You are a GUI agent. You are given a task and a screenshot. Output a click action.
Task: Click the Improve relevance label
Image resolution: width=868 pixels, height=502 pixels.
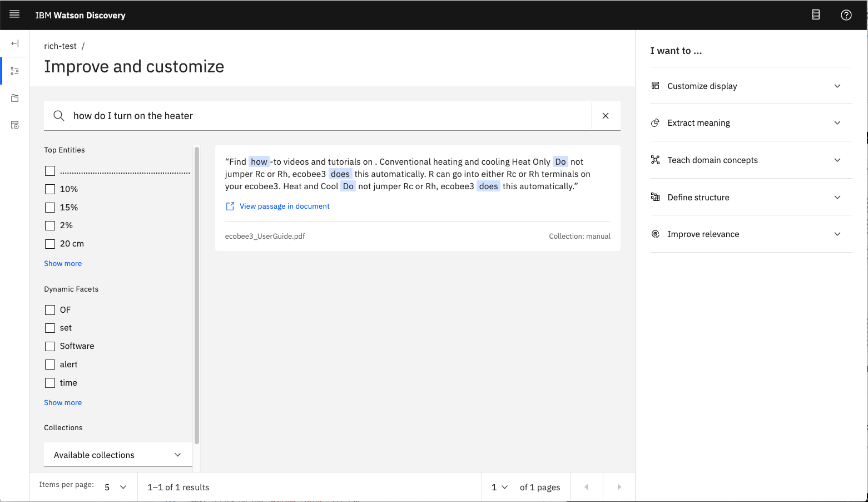703,234
